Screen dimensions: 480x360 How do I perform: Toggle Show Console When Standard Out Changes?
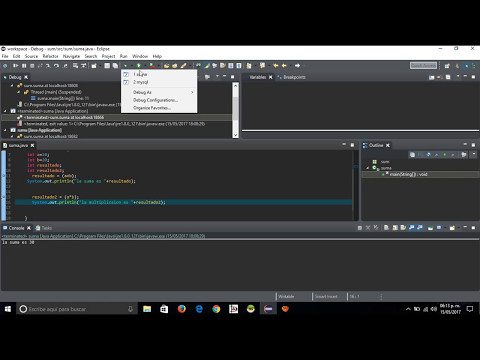412,228
